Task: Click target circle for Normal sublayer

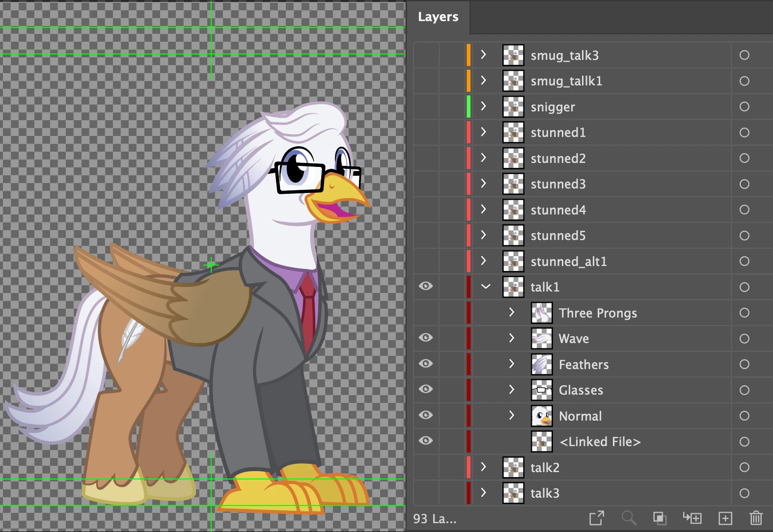Action: click(745, 416)
